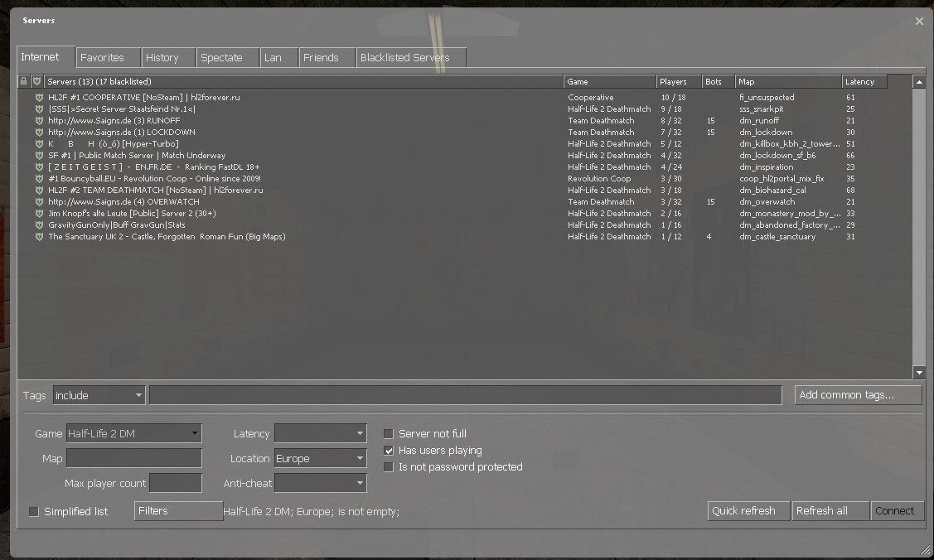Close the Servers window with the X
The height and width of the screenshot is (560, 934).
coord(919,21)
